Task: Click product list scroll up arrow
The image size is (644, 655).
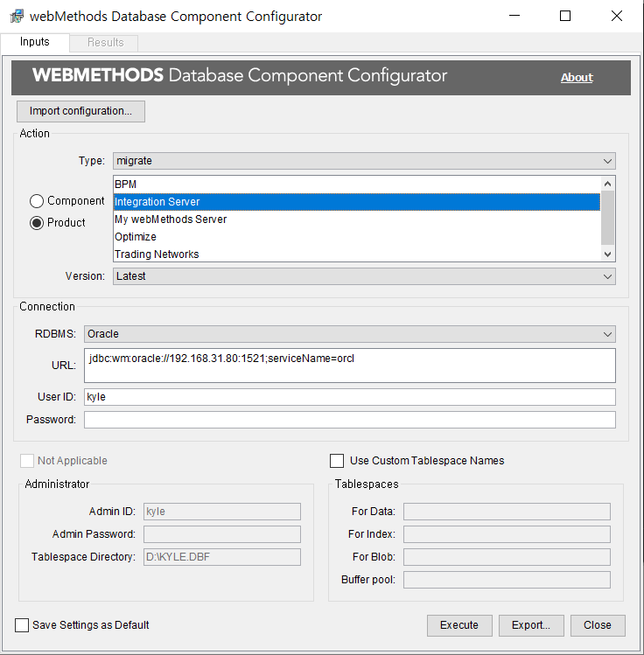Action: coord(607,184)
